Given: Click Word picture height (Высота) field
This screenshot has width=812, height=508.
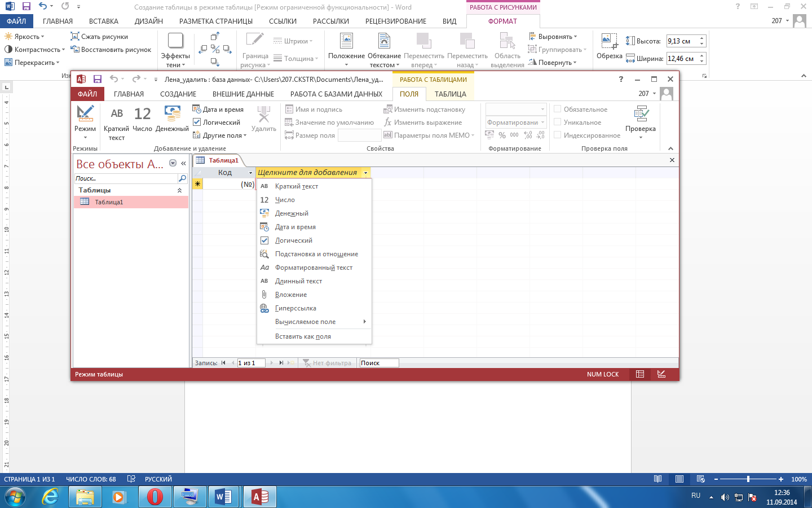Looking at the screenshot, I should coord(682,41).
